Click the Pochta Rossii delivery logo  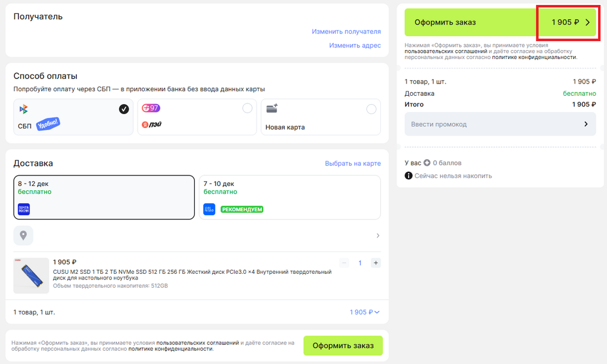click(24, 209)
